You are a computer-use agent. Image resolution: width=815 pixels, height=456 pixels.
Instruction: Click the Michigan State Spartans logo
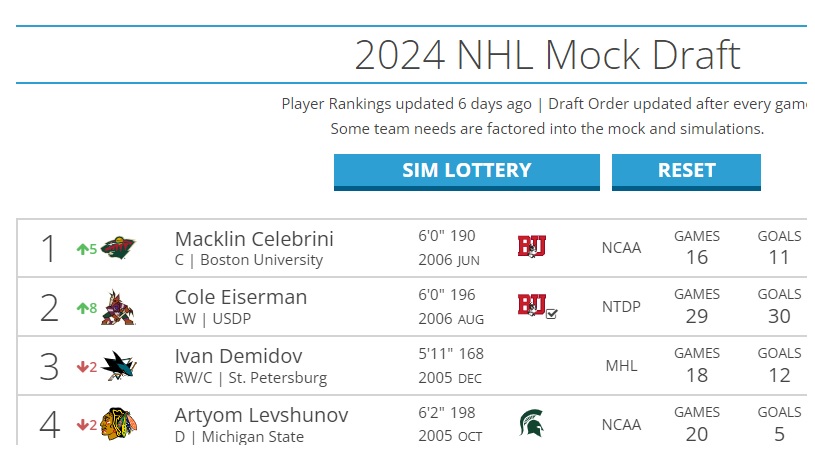(531, 423)
